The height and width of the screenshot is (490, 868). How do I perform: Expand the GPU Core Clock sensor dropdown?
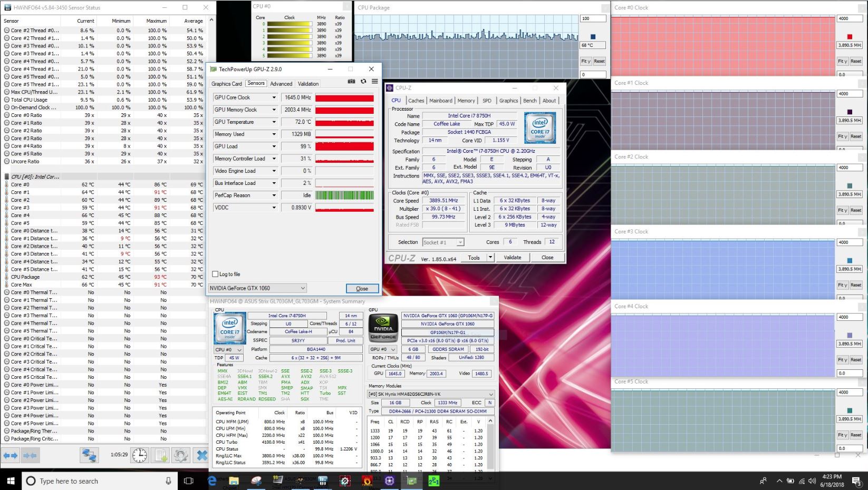pos(274,97)
